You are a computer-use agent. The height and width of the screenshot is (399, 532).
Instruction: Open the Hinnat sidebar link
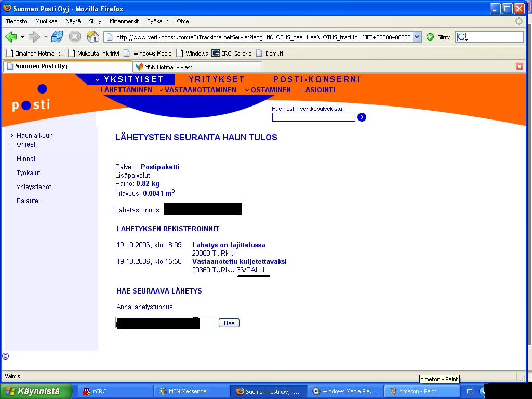pyautogui.click(x=26, y=159)
